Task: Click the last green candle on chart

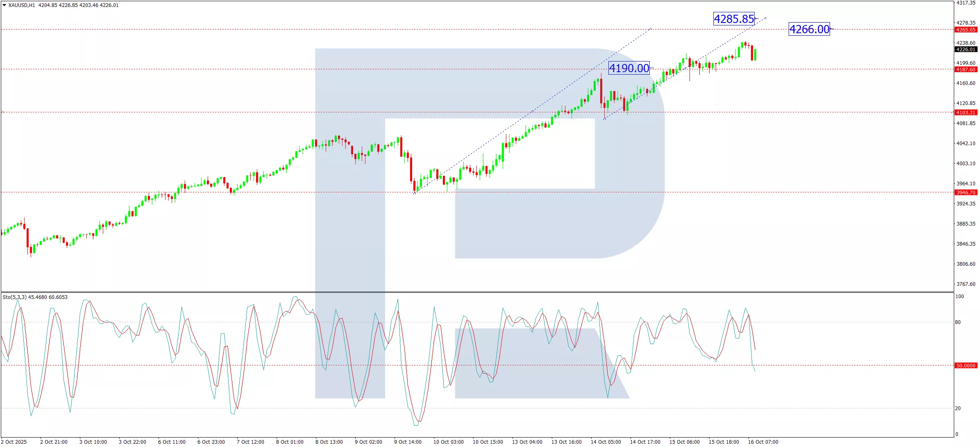Action: pyautogui.click(x=755, y=55)
